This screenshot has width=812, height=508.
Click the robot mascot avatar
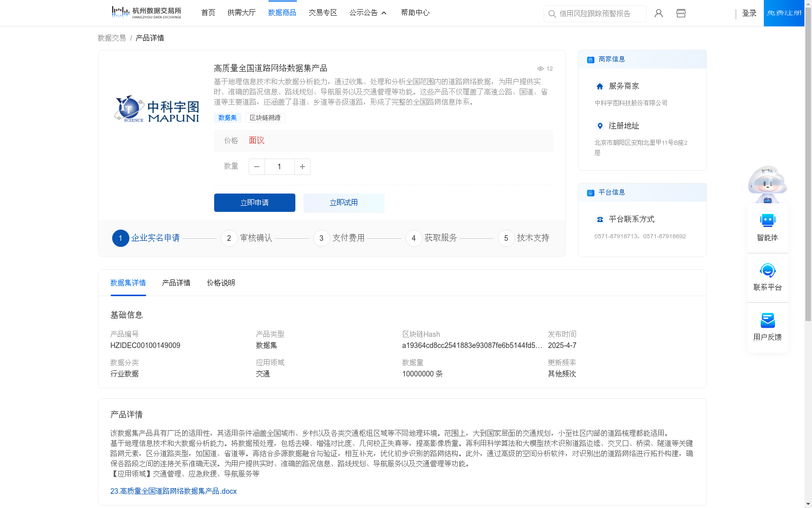click(767, 184)
